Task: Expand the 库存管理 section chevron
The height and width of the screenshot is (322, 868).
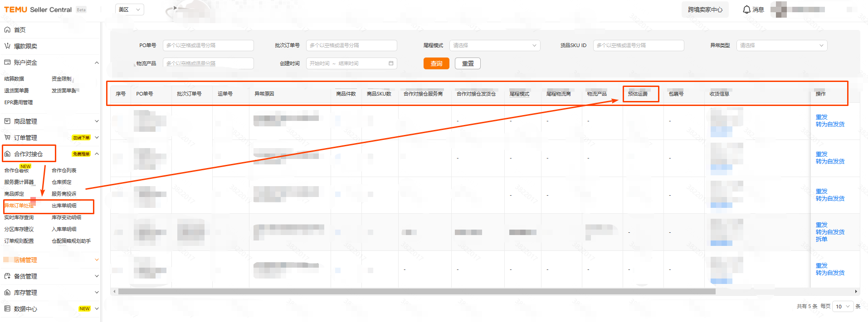Action: [x=97, y=293]
